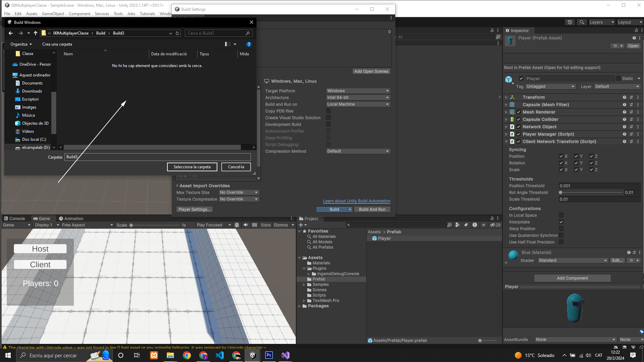
Task: Click the Carpeta folder name field
Action: (158, 157)
